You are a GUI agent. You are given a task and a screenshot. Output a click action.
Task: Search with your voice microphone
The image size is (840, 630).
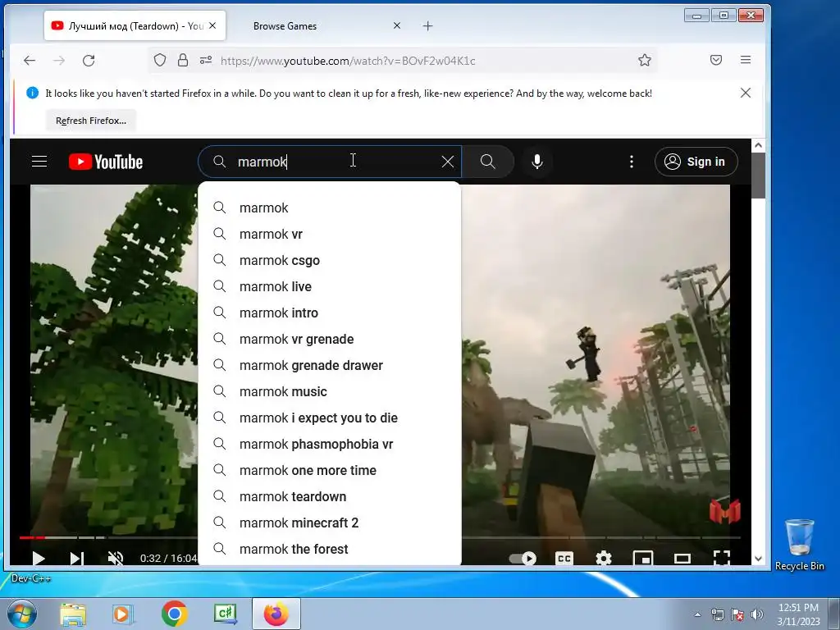537,162
